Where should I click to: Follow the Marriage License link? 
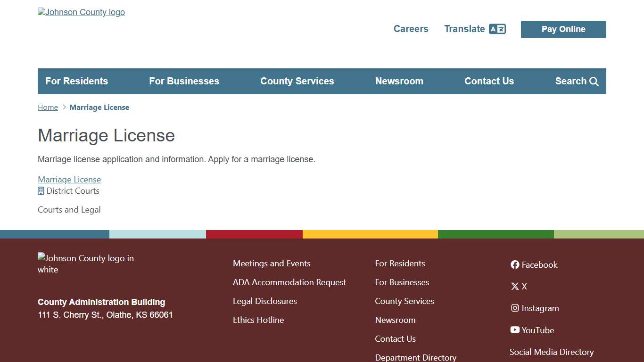(x=69, y=180)
